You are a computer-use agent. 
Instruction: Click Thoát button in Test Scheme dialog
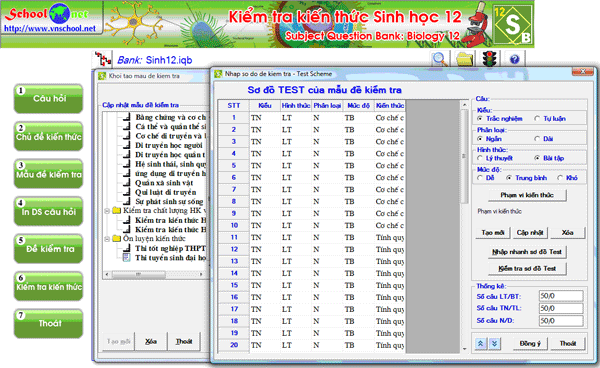(568, 344)
